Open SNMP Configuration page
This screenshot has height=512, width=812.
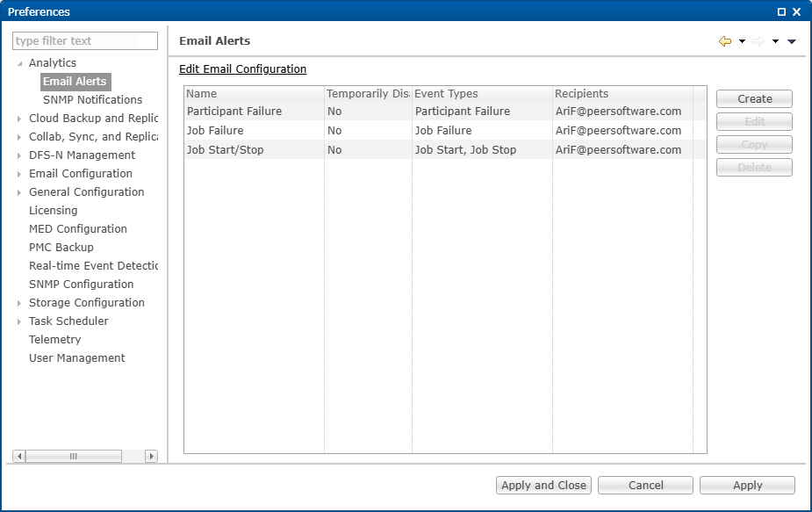pos(82,284)
